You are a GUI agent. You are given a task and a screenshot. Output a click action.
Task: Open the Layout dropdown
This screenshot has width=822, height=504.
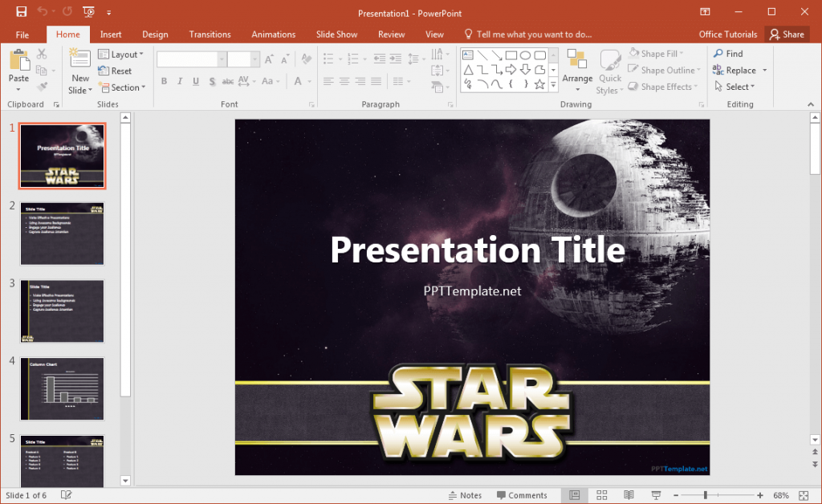(x=122, y=54)
